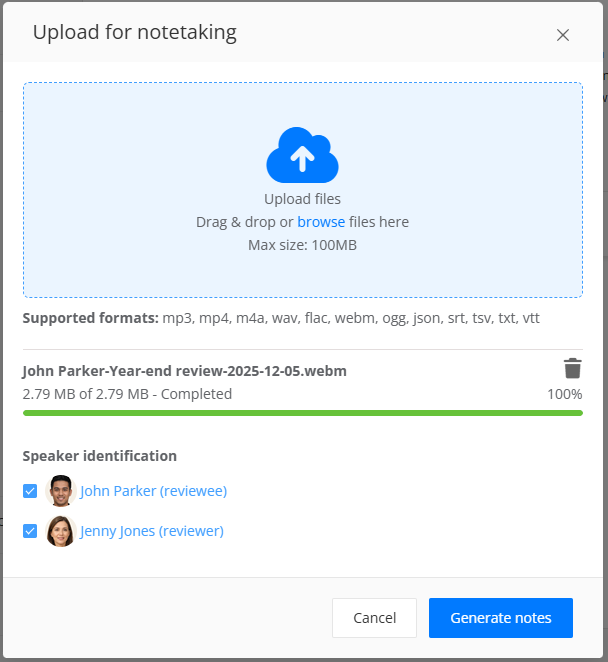Close the Upload for notetaking dialog
Viewport: 608px width, 662px height.
(x=563, y=35)
